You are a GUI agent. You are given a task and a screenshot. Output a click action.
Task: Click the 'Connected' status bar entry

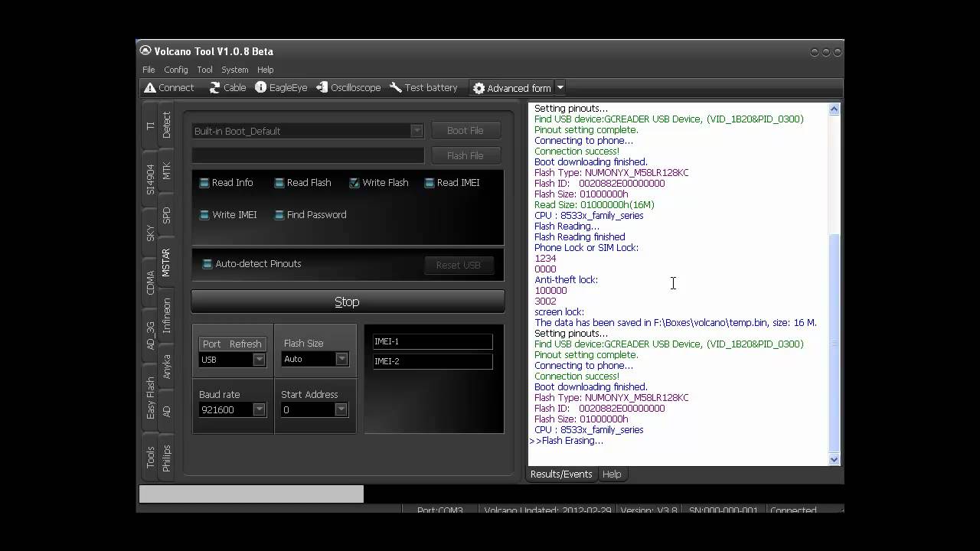(x=793, y=510)
